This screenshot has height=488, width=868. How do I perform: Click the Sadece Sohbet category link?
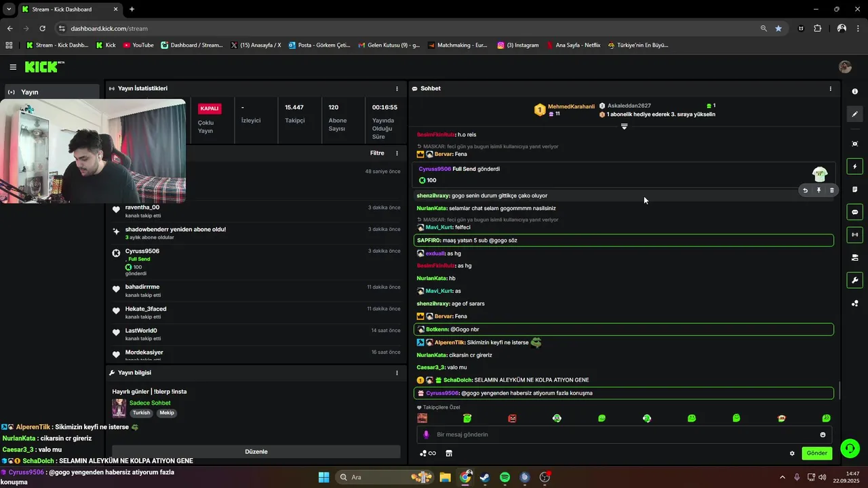[149, 403]
